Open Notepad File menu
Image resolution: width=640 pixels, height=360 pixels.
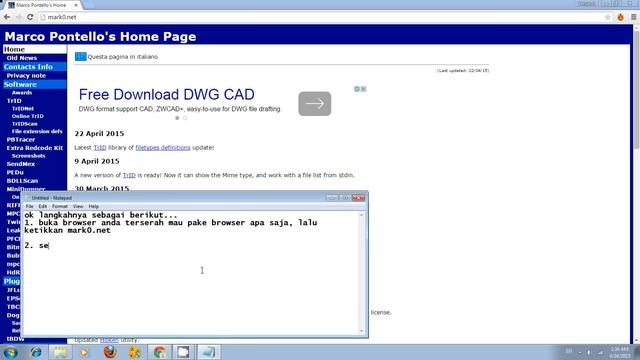(29, 207)
